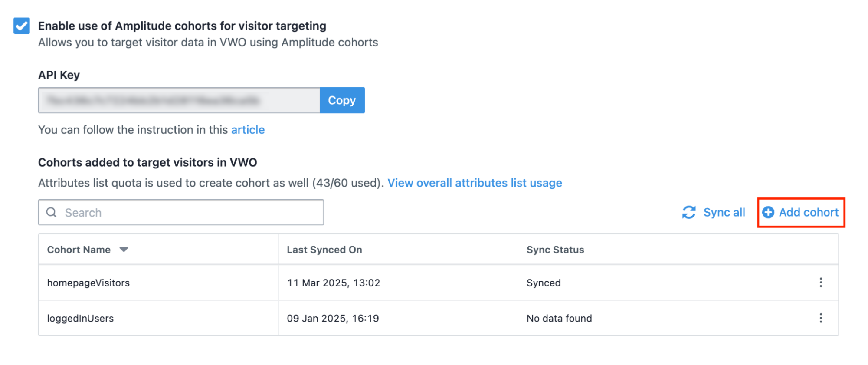Click the Synced status cell

tap(544, 283)
